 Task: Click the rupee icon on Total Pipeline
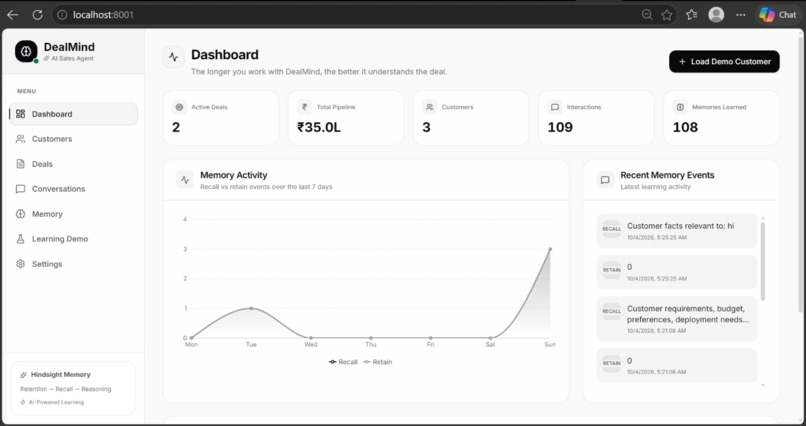click(x=304, y=107)
